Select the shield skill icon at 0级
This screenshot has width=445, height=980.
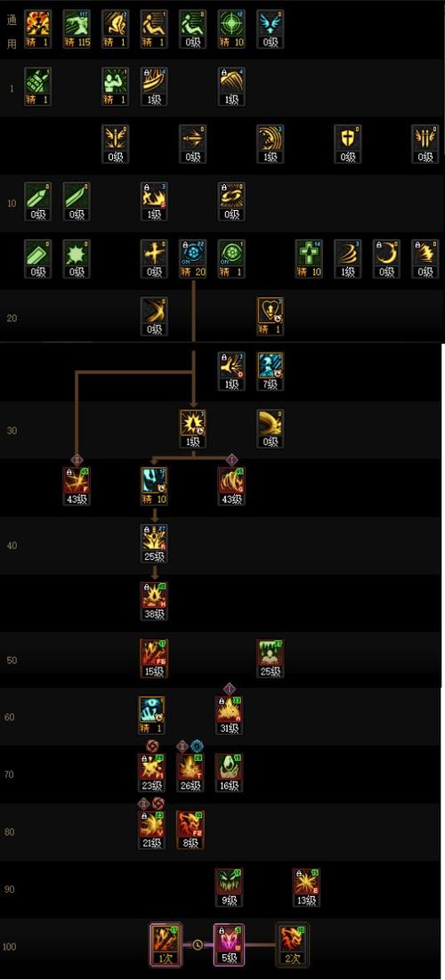click(347, 143)
